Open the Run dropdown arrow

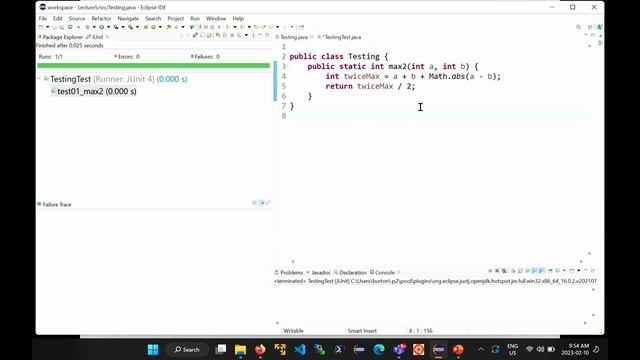click(108, 27)
